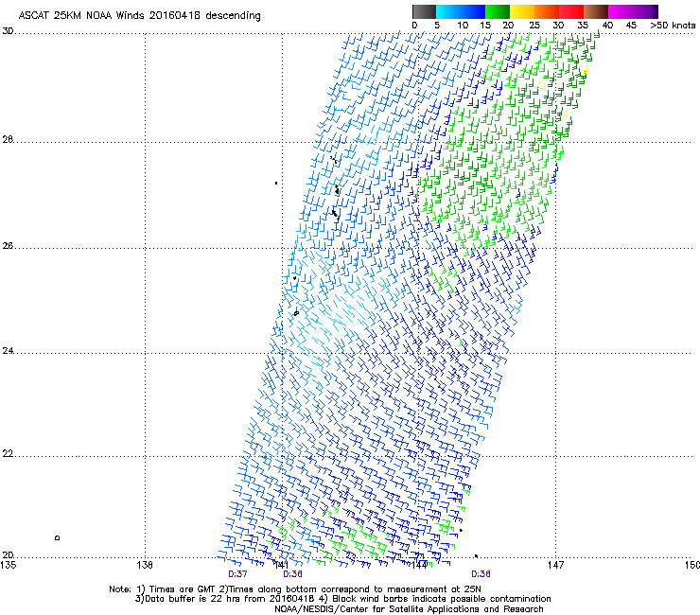Click the latitude label '22' on the axis

click(x=8, y=454)
